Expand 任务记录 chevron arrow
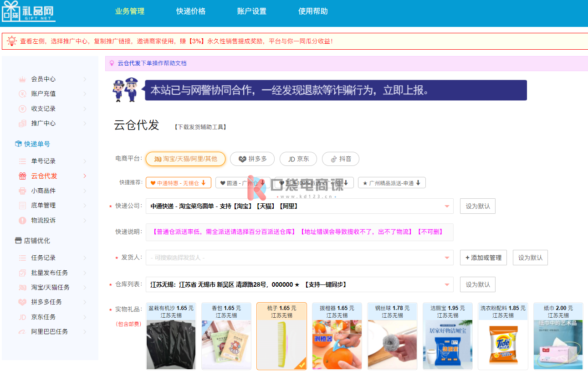588x377 pixels. tap(85, 258)
